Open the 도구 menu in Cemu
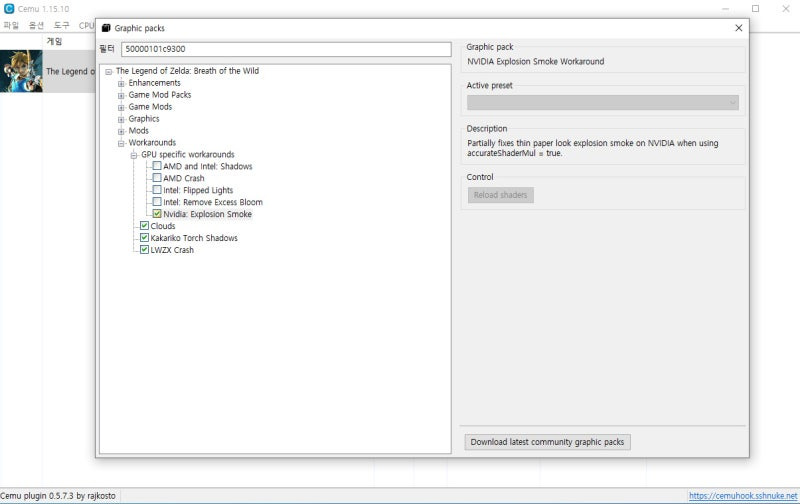 pyautogui.click(x=61, y=25)
